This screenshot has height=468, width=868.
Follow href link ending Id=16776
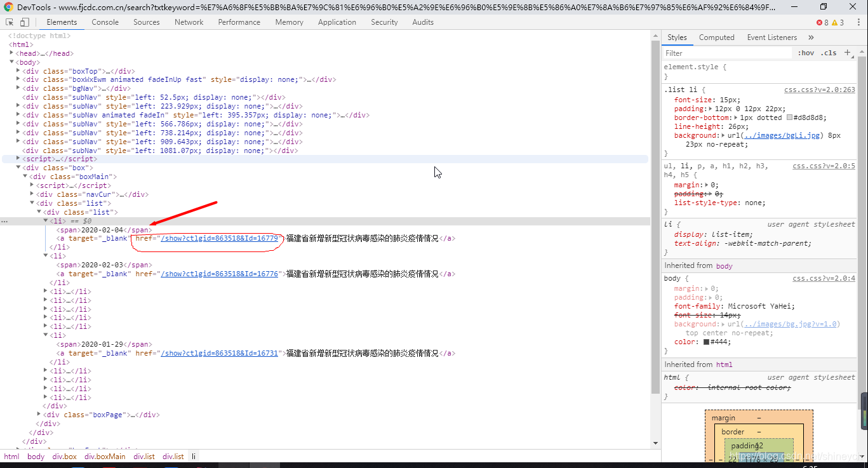220,274
